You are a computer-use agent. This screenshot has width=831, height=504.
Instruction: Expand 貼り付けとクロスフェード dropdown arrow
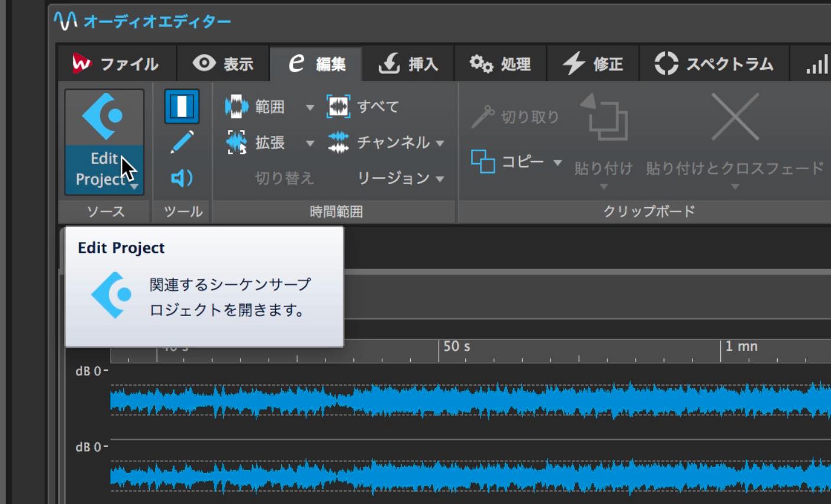pyautogui.click(x=735, y=187)
